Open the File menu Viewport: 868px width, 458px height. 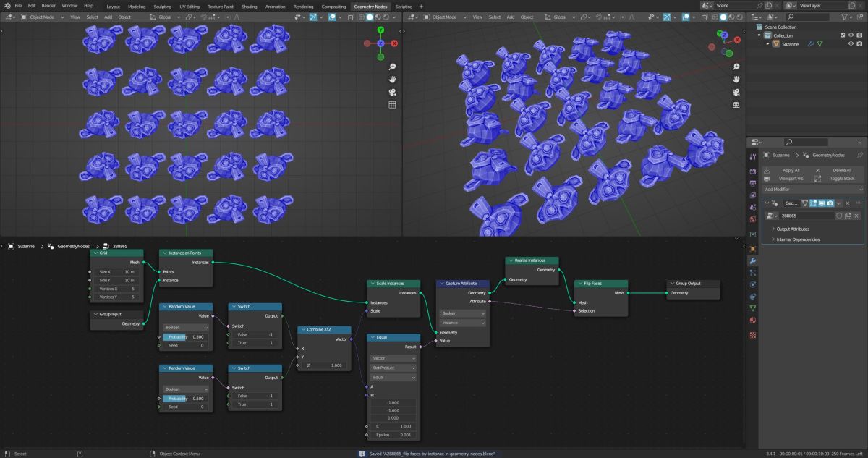pos(18,6)
